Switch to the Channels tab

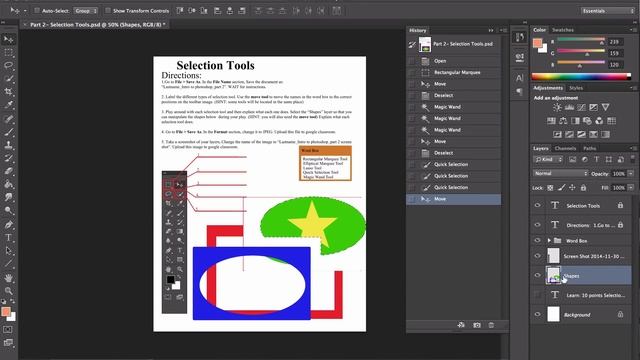[565, 148]
